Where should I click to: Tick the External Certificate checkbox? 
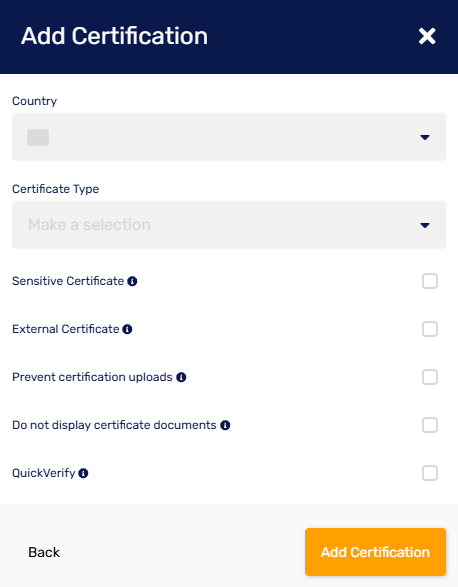430,329
